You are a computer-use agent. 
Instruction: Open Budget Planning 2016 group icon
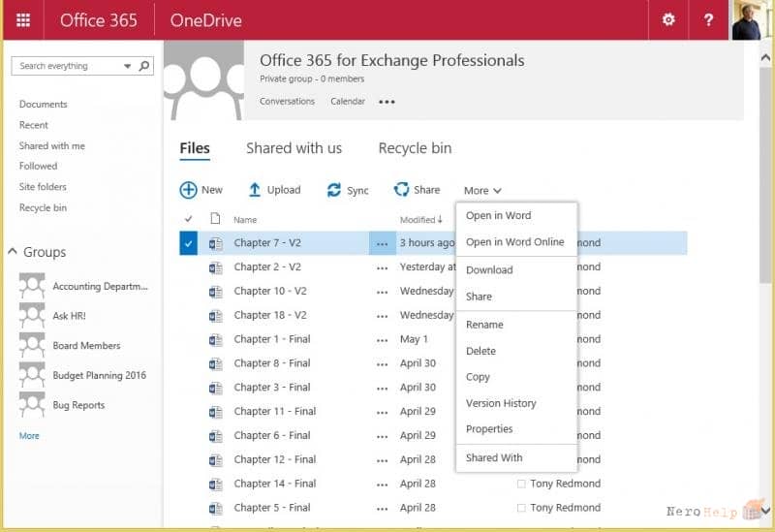pyautogui.click(x=32, y=375)
